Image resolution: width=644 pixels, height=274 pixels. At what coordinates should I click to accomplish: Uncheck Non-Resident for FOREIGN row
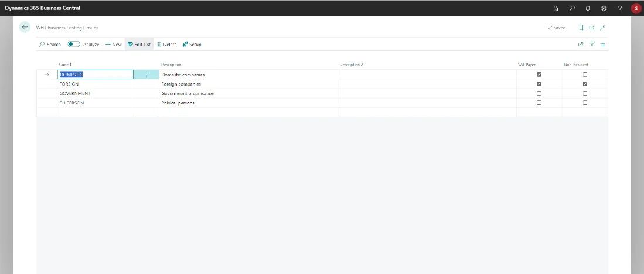(585, 84)
